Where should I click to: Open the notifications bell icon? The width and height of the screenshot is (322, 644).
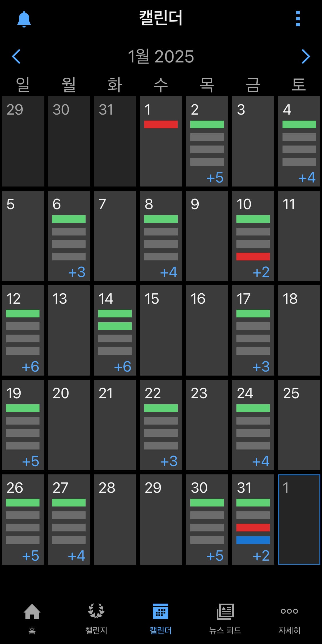pos(24,19)
